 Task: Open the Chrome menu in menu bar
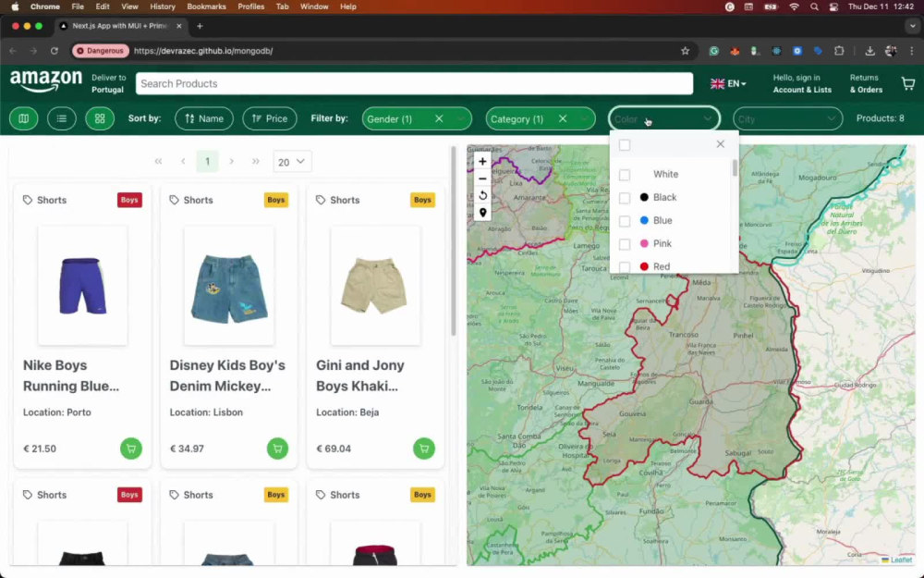click(44, 6)
